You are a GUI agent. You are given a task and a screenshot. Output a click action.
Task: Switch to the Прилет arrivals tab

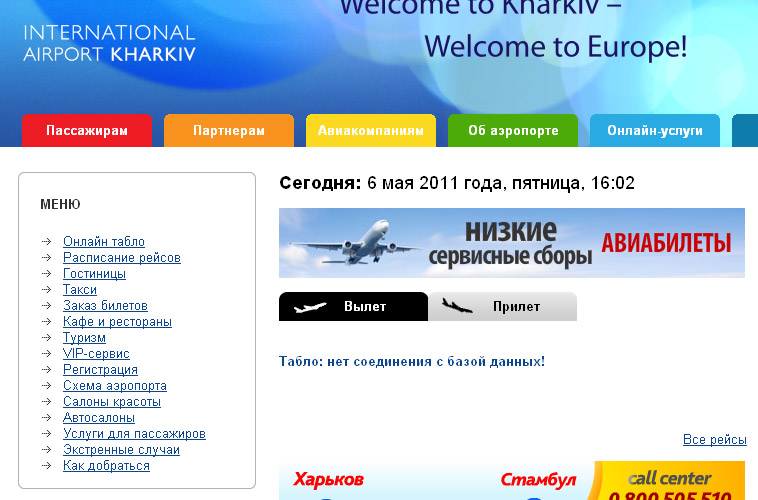[x=503, y=307]
